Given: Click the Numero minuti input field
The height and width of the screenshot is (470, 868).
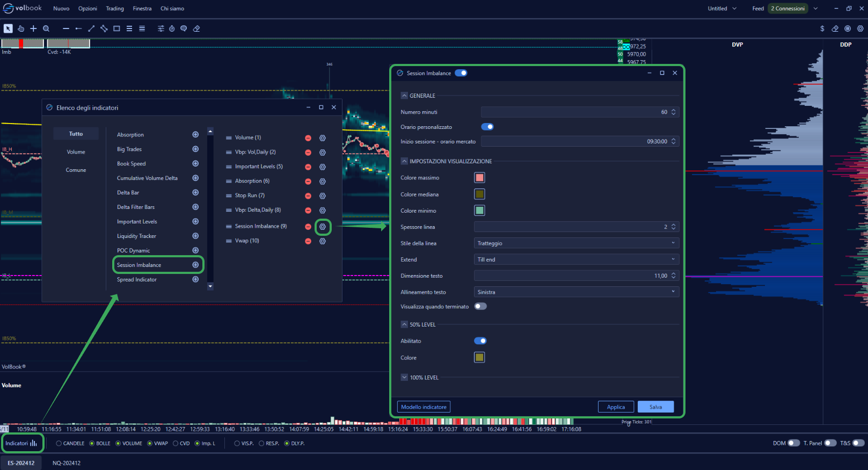Looking at the screenshot, I should [580, 112].
